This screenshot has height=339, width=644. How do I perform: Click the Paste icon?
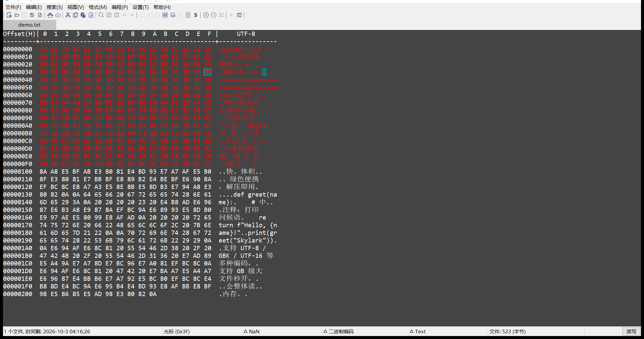pos(83,15)
